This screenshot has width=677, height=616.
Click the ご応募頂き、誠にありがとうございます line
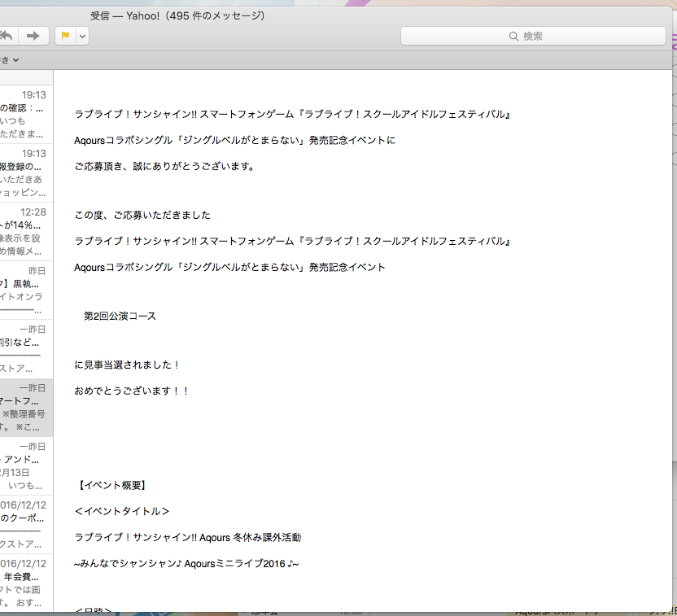(x=165, y=166)
